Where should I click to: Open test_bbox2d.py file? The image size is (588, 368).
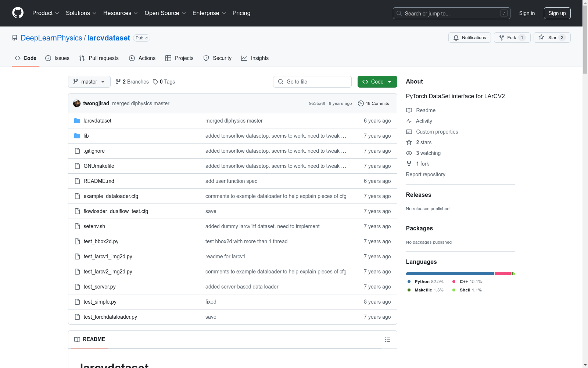[101, 241]
